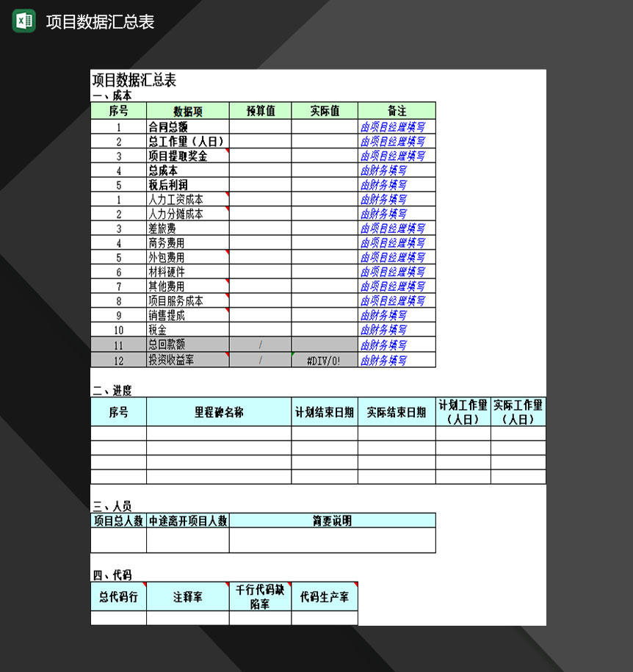Select the #DIV/0! error cell
Viewport: 633px width, 672px height.
point(325,360)
